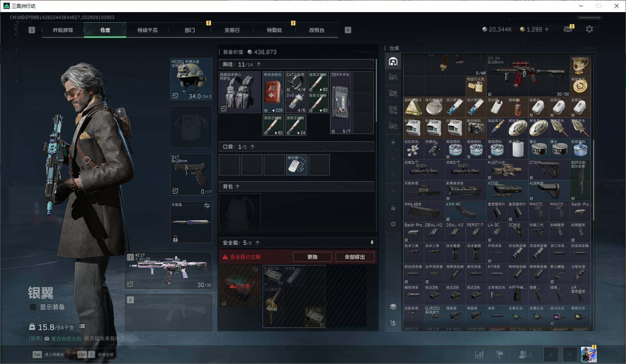Select the 纯金打火机 gold lighter
The height and width of the screenshot is (364, 626).
(x=476, y=86)
